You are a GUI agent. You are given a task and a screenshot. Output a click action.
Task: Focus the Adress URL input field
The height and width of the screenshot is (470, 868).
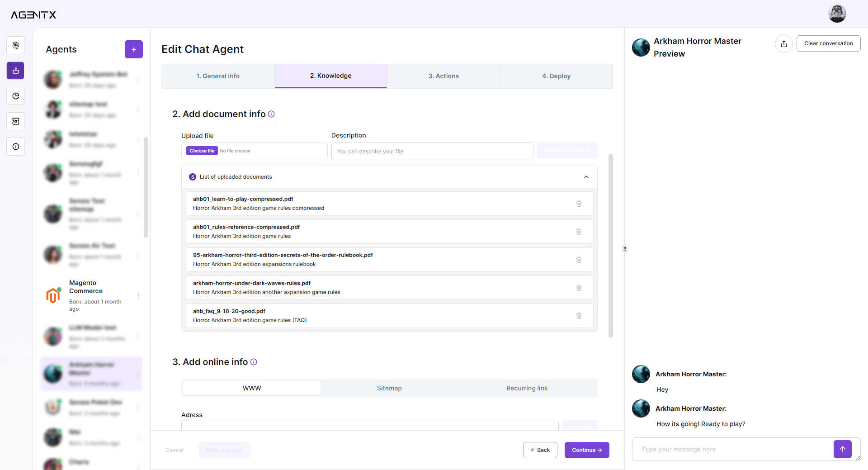coord(370,426)
